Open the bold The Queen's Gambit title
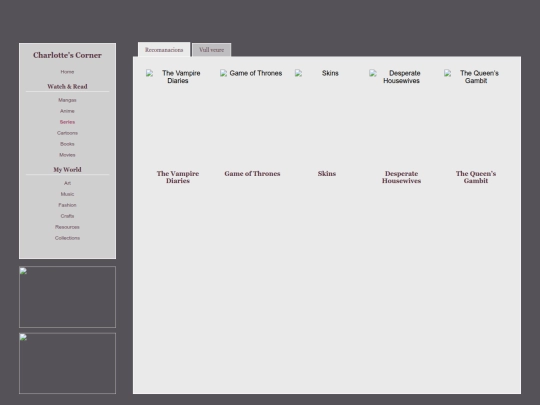Viewport: 540px width, 405px height. point(476,177)
